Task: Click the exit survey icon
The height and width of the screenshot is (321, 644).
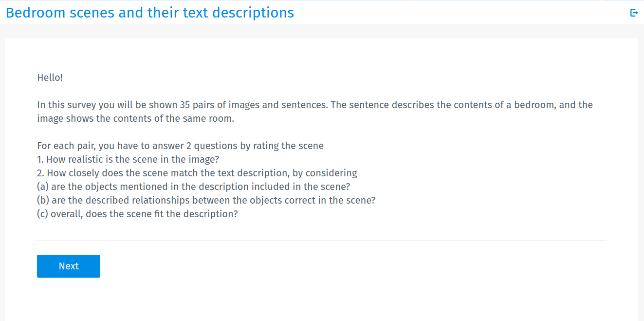Action: (x=634, y=13)
